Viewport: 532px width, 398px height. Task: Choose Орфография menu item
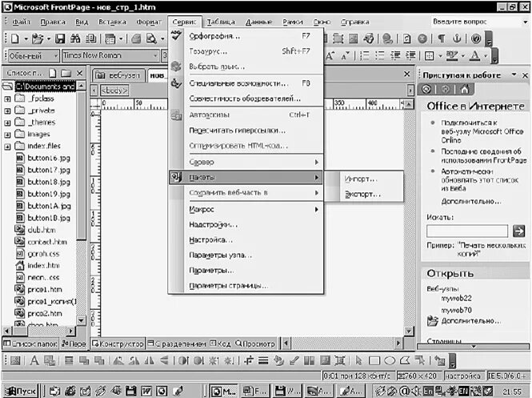coord(246,36)
